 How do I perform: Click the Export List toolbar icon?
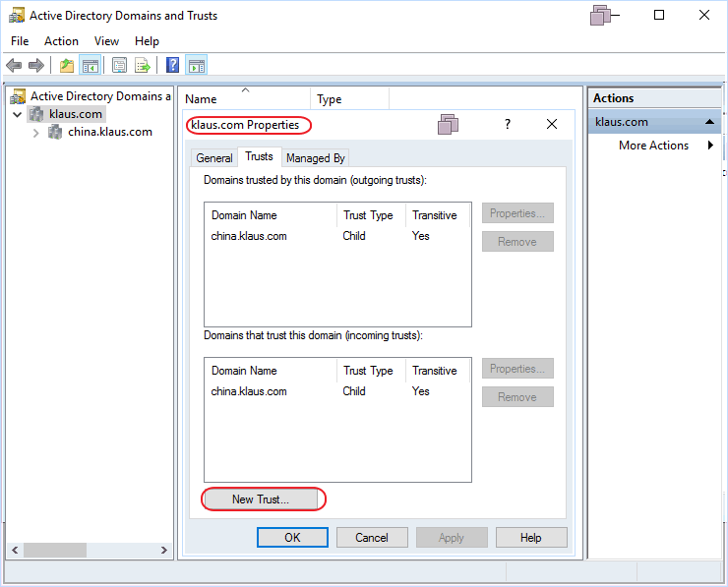click(143, 66)
